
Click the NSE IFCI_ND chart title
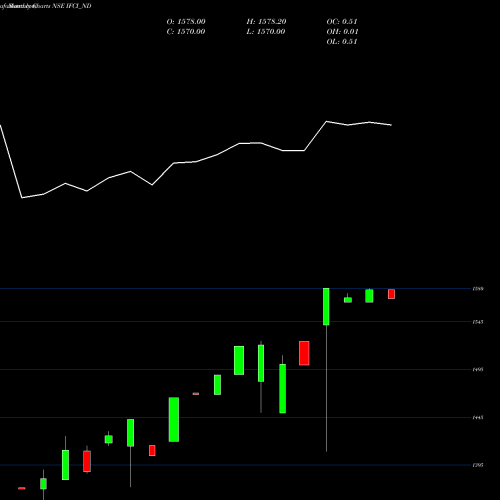(72, 6)
